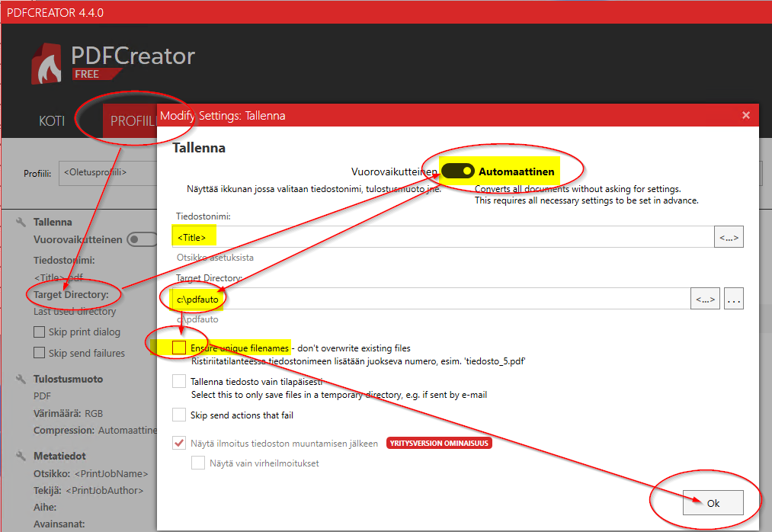The image size is (772, 532).
Task: Enable Ensure unique filenames checkbox
Action: coord(179,348)
